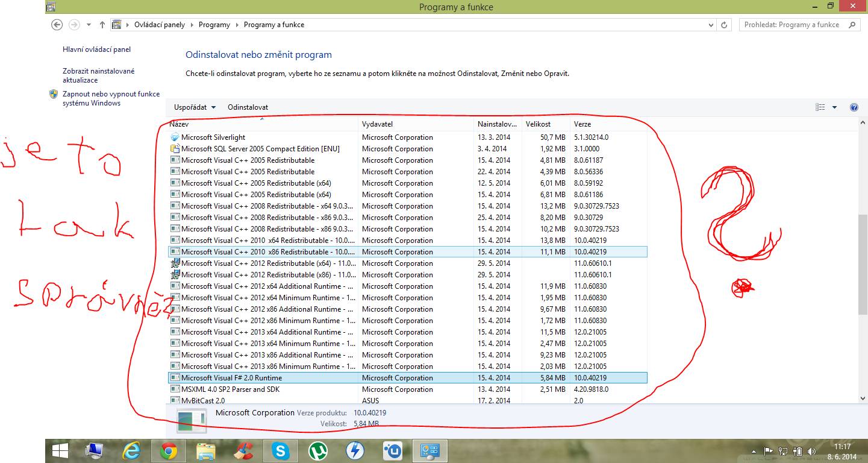
Task: Open Zapnout nebo vypnout funkce systému Windows
Action: (x=111, y=98)
